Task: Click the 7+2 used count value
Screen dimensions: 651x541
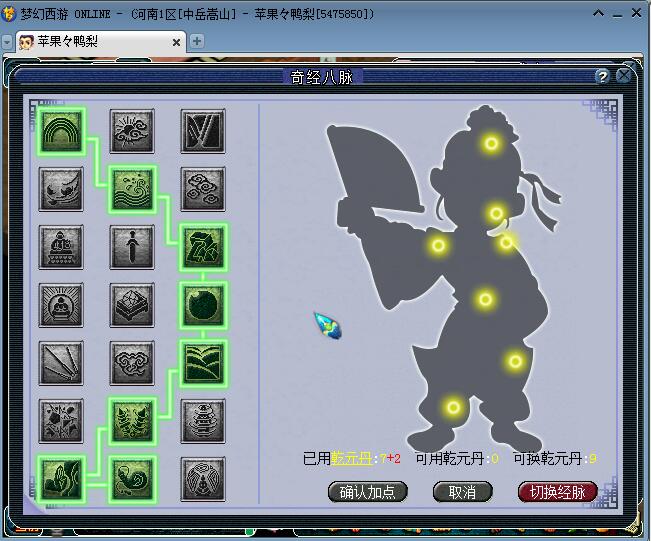Action: 390,458
